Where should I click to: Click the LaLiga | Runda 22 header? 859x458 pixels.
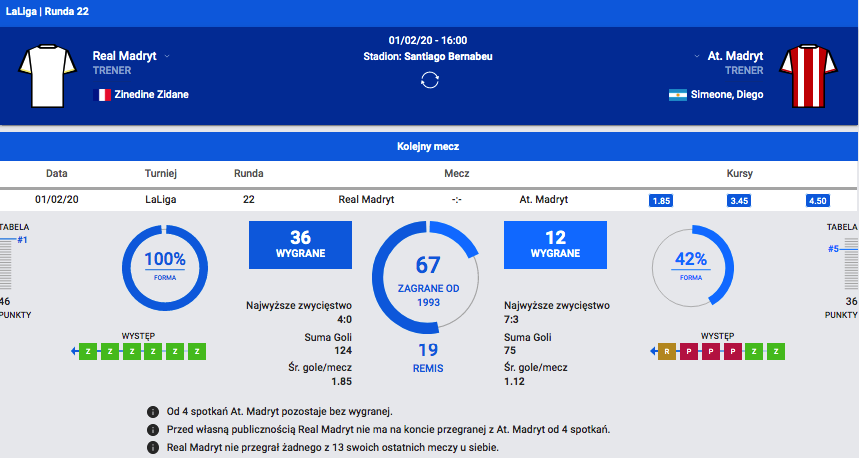click(46, 12)
